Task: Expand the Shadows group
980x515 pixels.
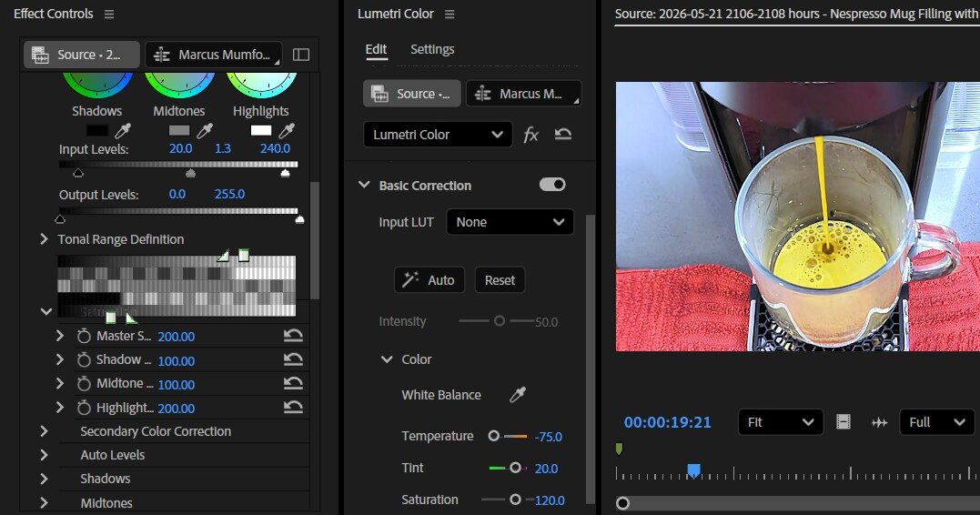Action: coord(44,479)
